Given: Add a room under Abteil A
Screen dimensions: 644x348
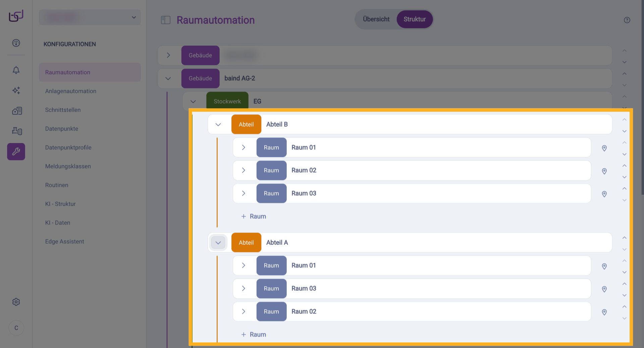Looking at the screenshot, I should click(x=254, y=335).
